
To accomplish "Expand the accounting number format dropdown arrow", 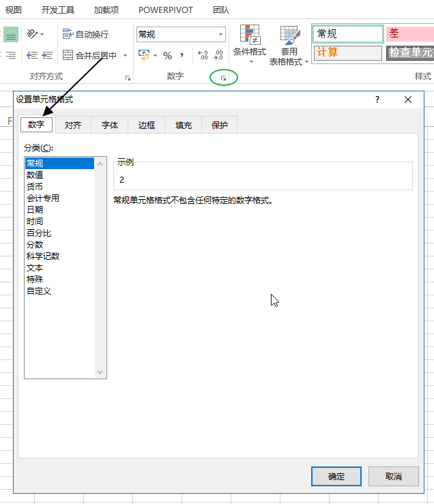I will click(x=155, y=55).
